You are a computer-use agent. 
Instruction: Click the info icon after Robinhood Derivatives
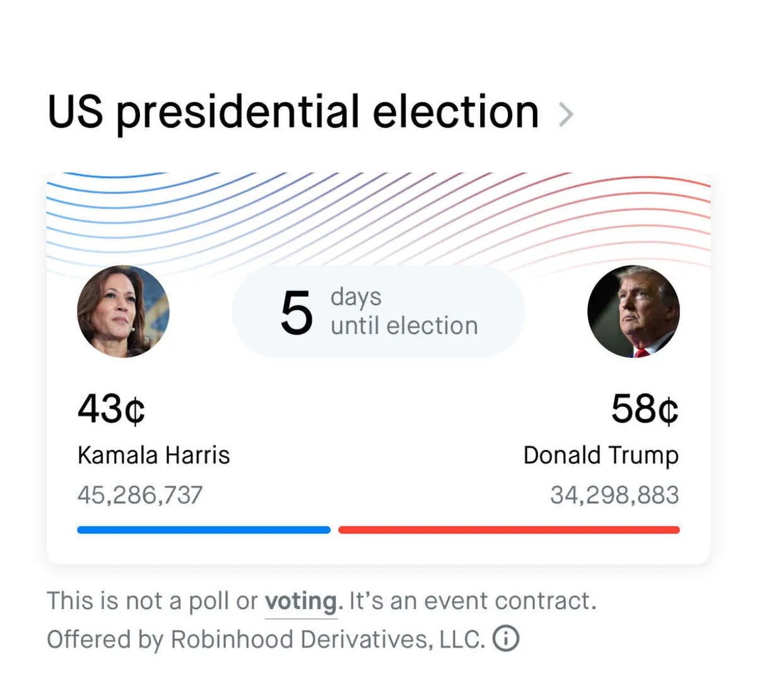[x=505, y=638]
